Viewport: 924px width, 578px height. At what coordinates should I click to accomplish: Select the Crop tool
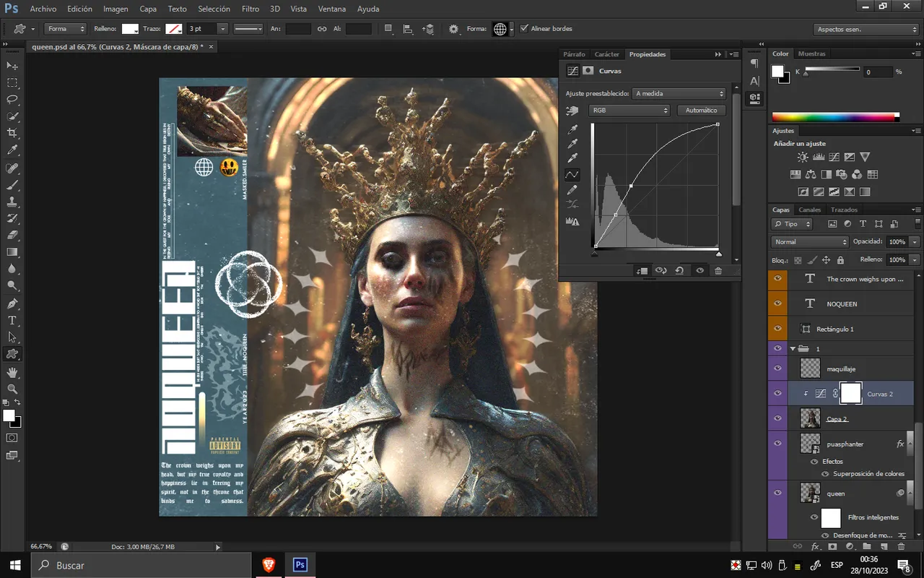click(12, 133)
